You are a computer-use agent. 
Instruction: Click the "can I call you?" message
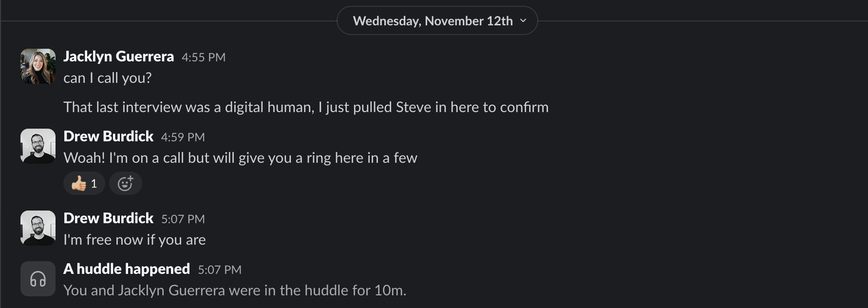107,78
